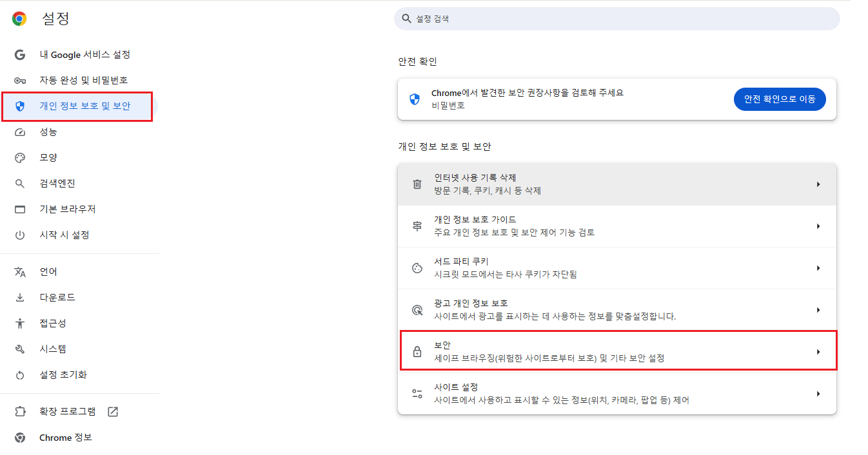
Task: Click the download icon for 다운로드
Action: click(x=20, y=298)
